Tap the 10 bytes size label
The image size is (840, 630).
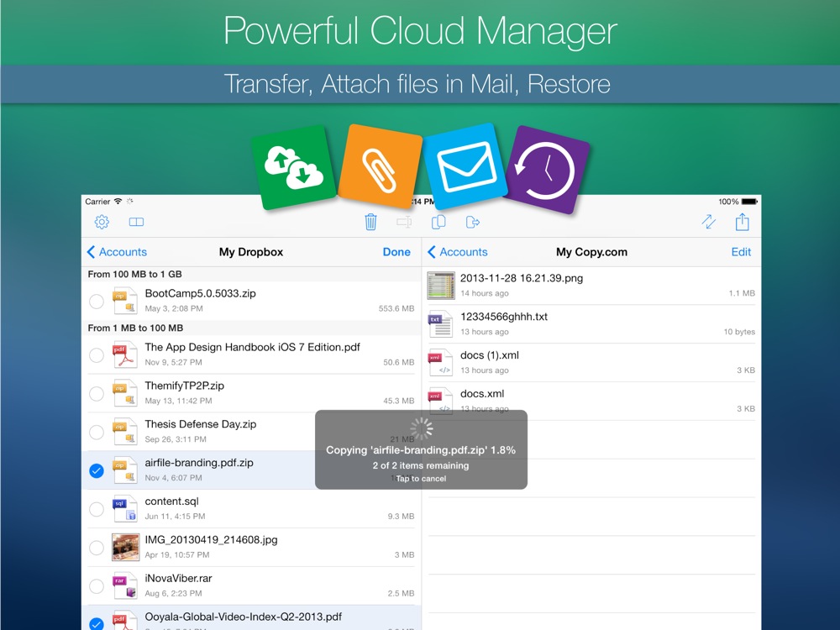[x=739, y=332]
